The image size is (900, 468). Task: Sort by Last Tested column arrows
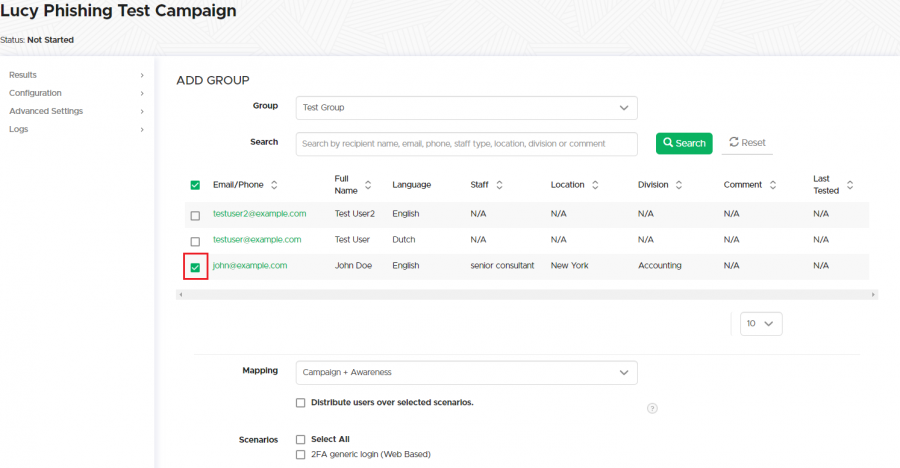[x=850, y=185]
